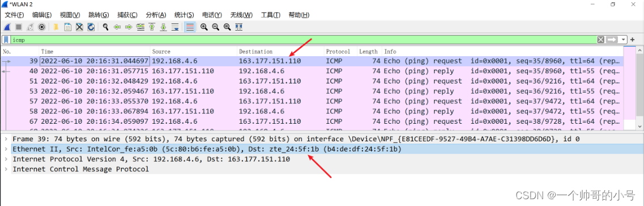644x206 pixels.
Task: Select packet number 58
Action: point(312,111)
